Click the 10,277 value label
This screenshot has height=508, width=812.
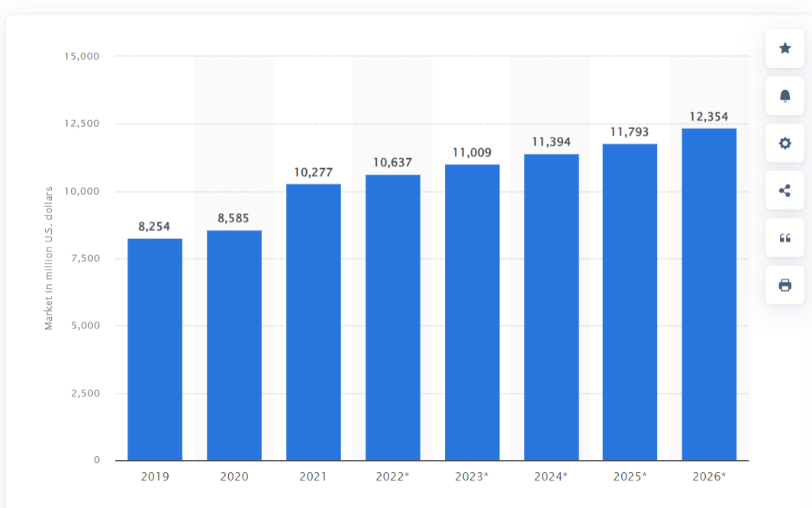[314, 173]
